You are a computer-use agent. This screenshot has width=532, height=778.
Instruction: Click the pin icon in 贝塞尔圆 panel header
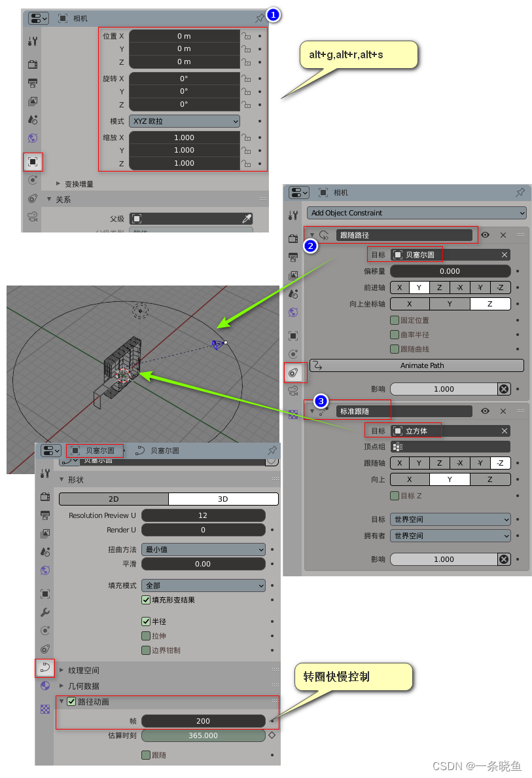click(272, 451)
